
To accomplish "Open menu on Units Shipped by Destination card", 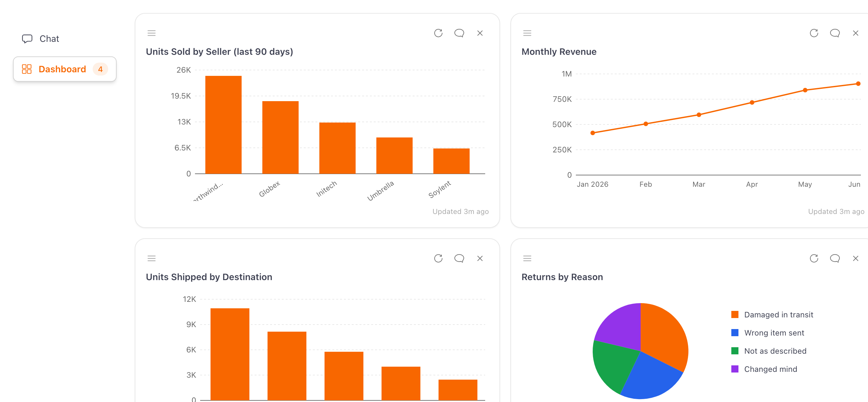I will tap(152, 258).
